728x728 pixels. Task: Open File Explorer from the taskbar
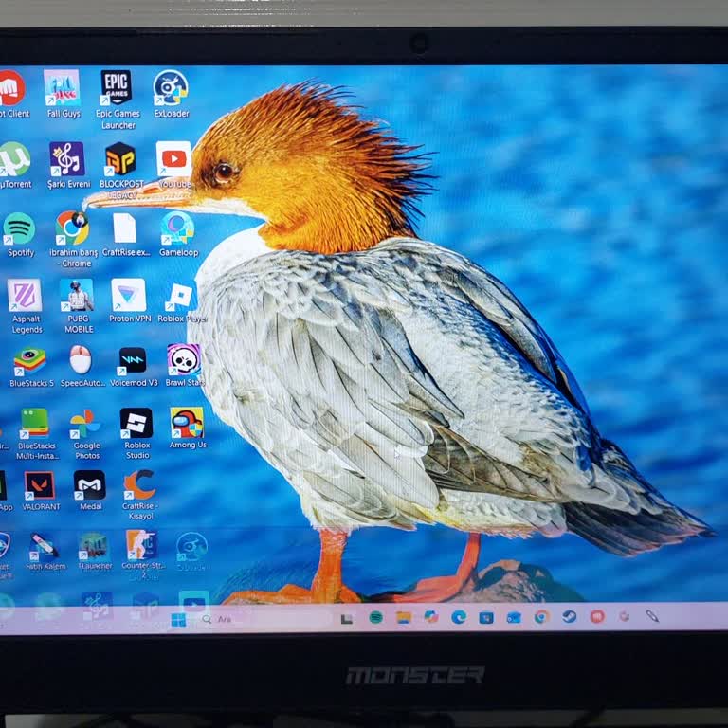(404, 617)
